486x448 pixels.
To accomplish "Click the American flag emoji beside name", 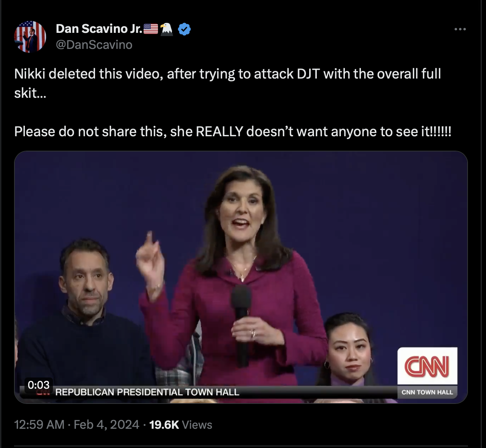I will 151,29.
